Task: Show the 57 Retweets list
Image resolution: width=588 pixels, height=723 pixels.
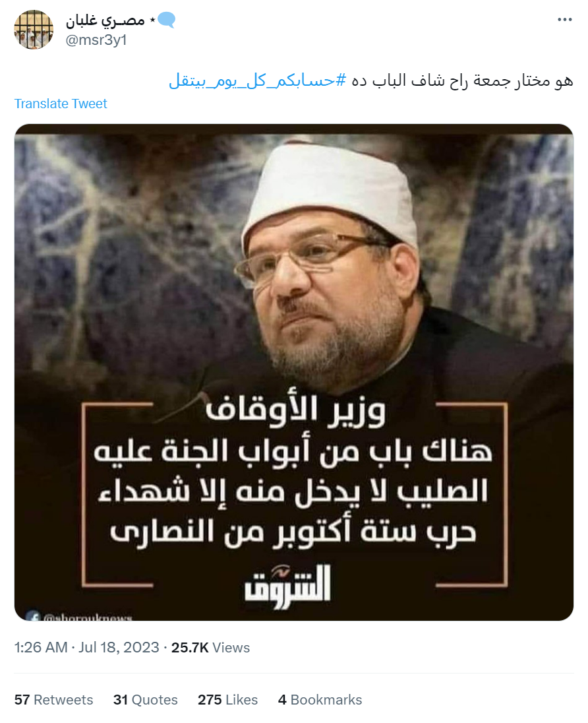Action: (53, 699)
